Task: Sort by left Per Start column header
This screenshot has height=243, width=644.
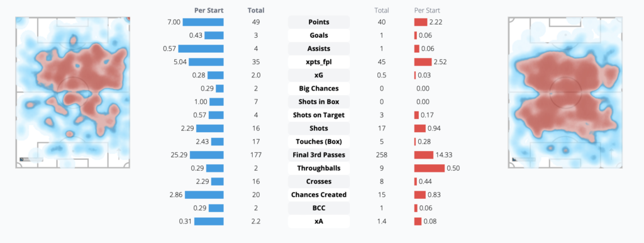Action: tap(209, 10)
